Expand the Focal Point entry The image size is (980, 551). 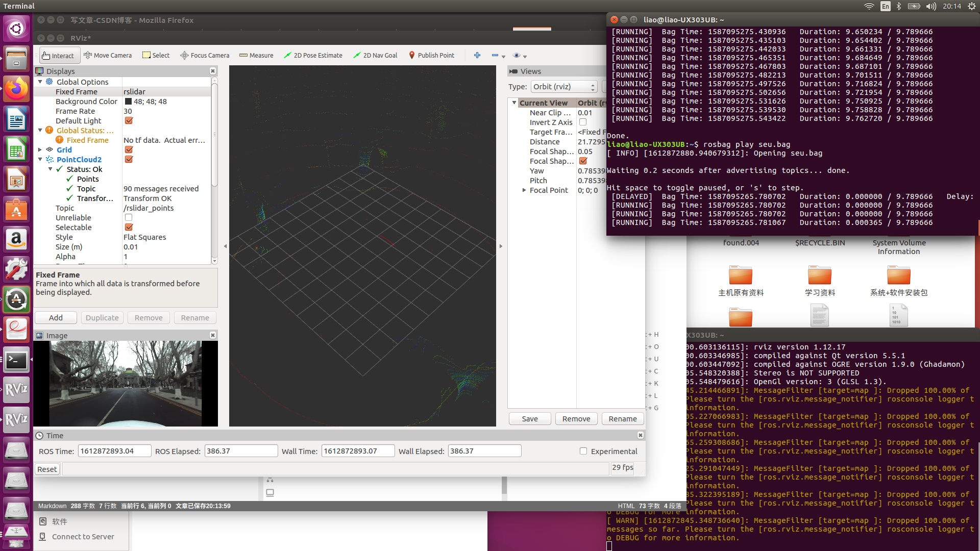[x=524, y=190]
